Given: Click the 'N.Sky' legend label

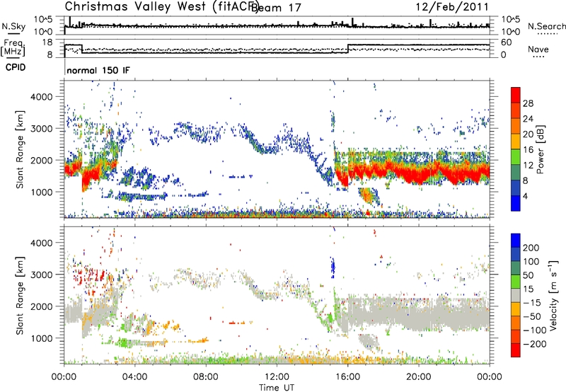Looking at the screenshot, I should point(13,26).
